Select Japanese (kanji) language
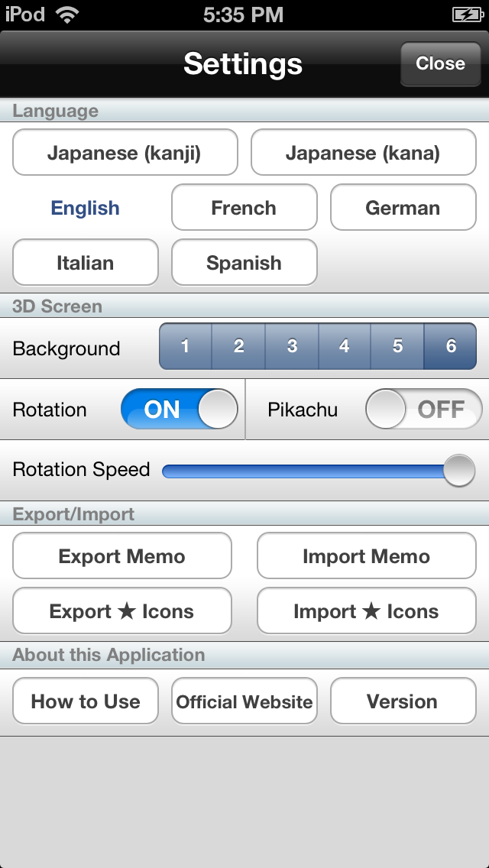489x868 pixels. click(x=125, y=153)
